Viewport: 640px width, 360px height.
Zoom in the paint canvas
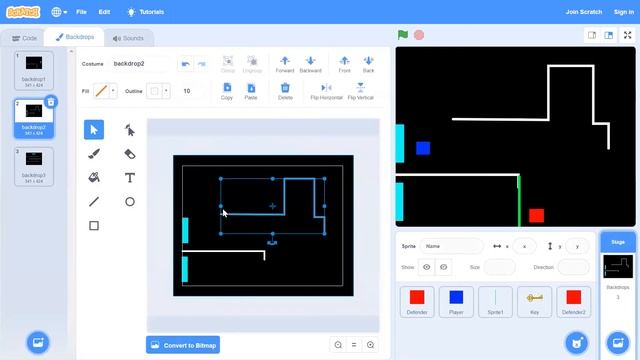click(x=370, y=345)
